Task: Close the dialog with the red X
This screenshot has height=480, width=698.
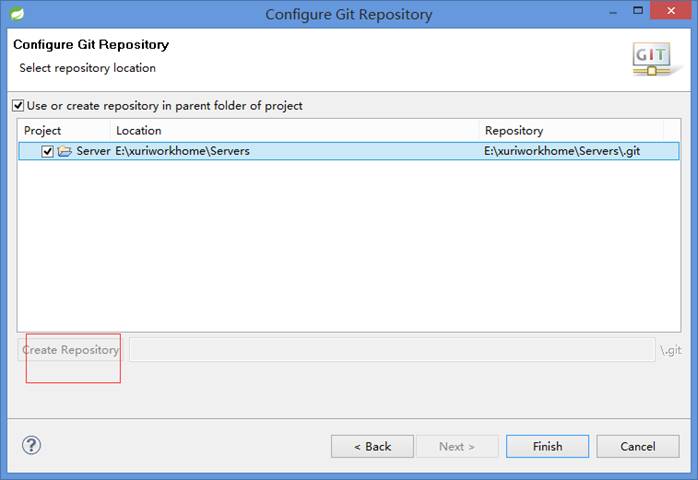Action: click(x=671, y=11)
